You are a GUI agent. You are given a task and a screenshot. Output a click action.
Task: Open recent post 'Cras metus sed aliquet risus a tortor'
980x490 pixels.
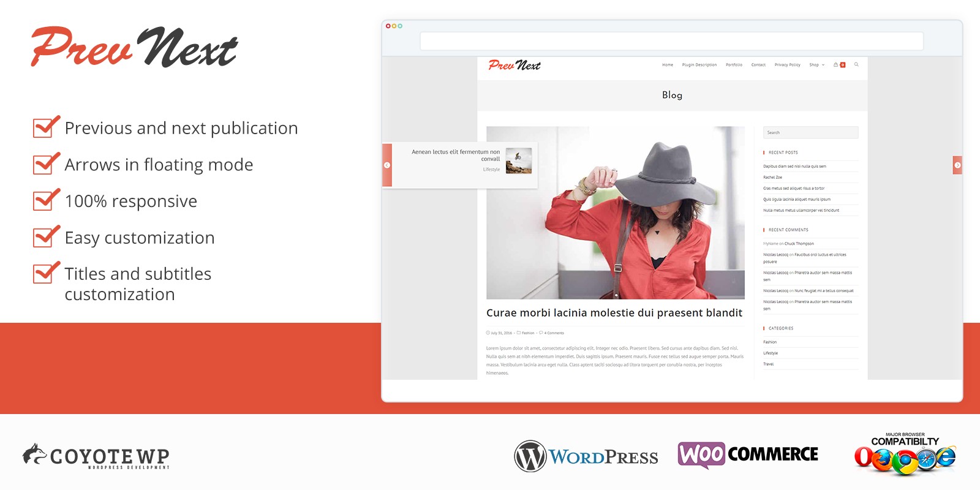tap(794, 188)
